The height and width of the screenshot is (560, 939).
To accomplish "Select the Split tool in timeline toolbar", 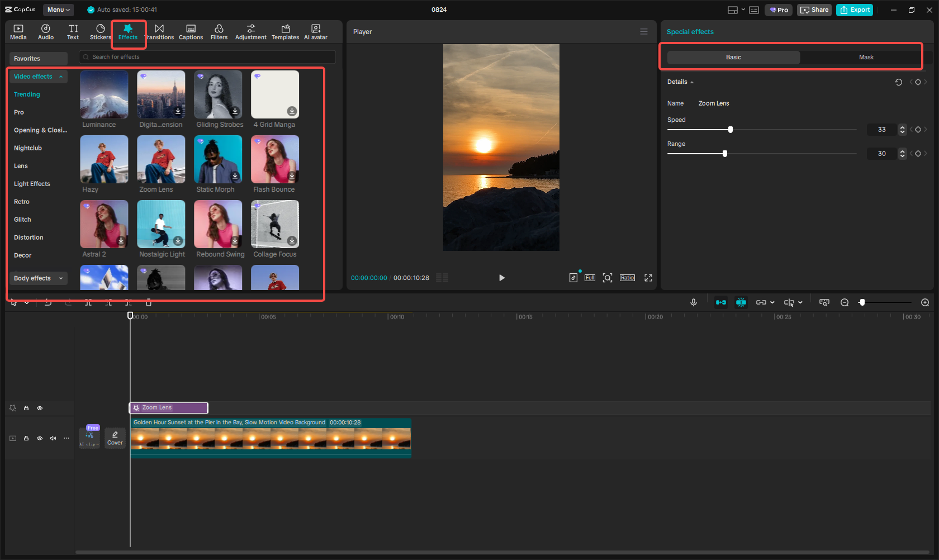I will click(88, 302).
